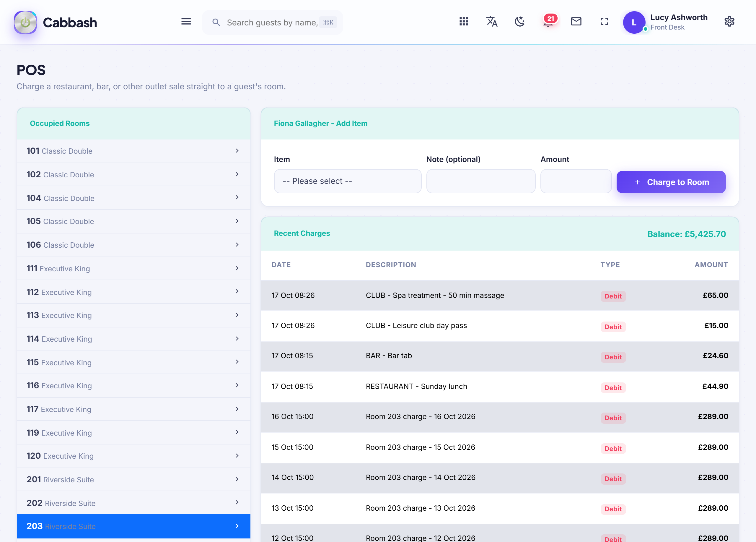Focus the search guests field

point(272,22)
